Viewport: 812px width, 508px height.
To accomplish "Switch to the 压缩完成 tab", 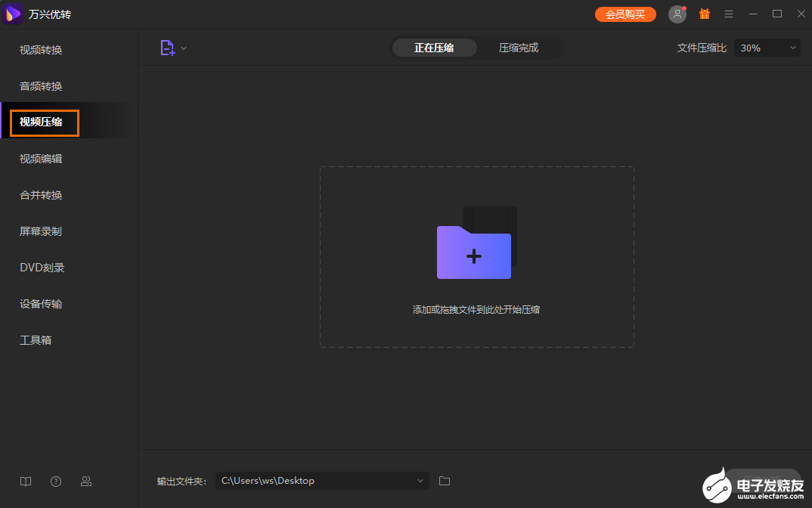I will coord(519,48).
